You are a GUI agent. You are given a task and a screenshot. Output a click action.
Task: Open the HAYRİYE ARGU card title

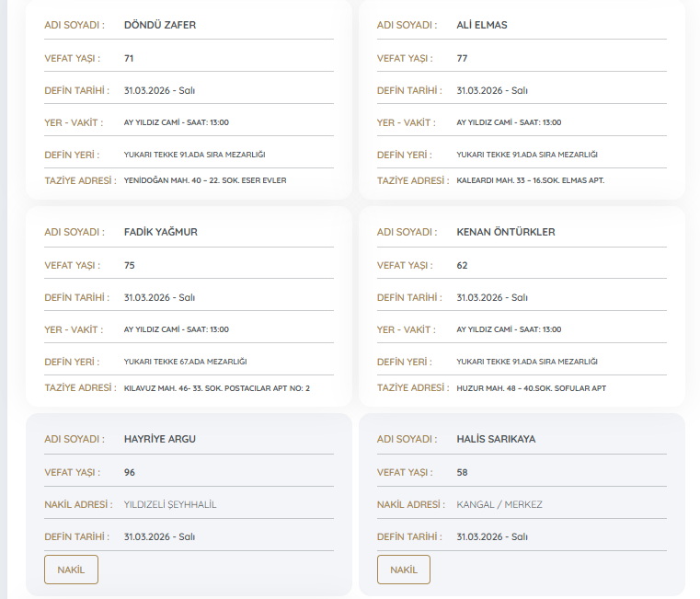point(159,439)
